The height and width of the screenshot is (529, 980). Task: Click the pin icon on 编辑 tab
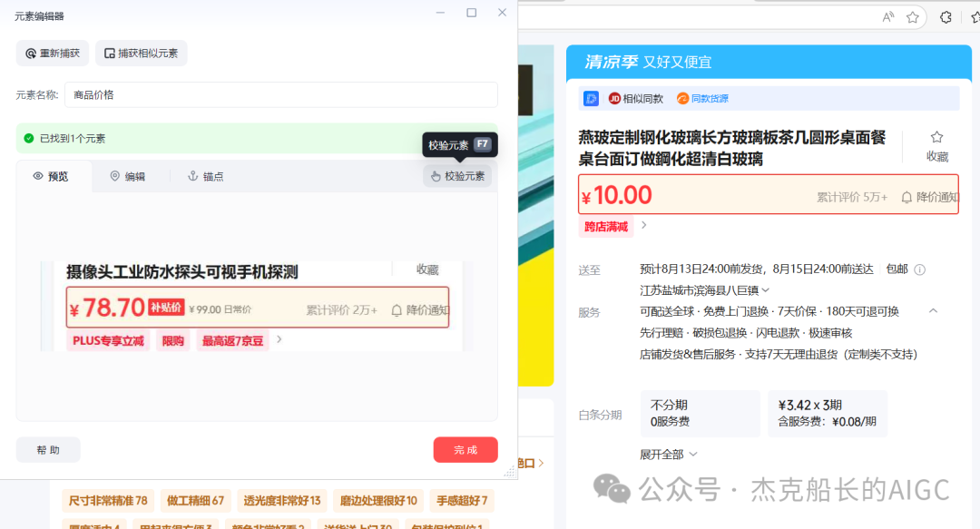point(115,176)
